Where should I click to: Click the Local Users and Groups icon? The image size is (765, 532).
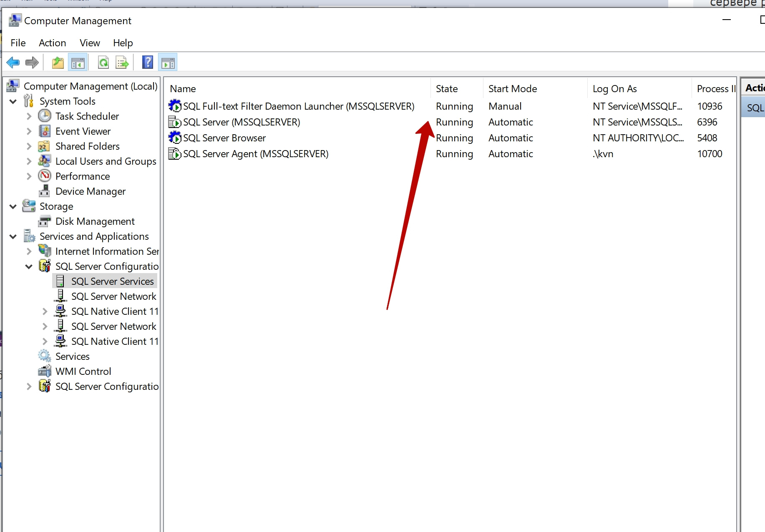[x=45, y=161]
